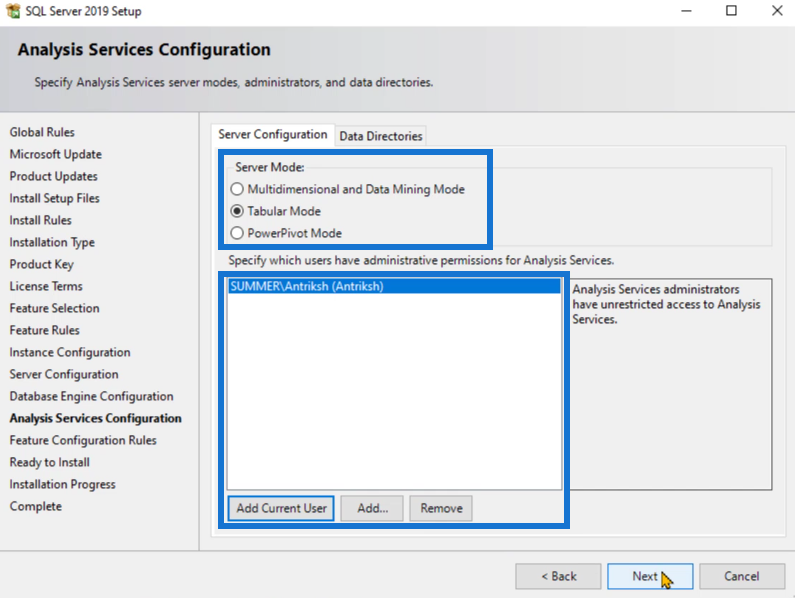The width and height of the screenshot is (795, 598).
Task: Switch to Data Directories tab
Action: [381, 136]
